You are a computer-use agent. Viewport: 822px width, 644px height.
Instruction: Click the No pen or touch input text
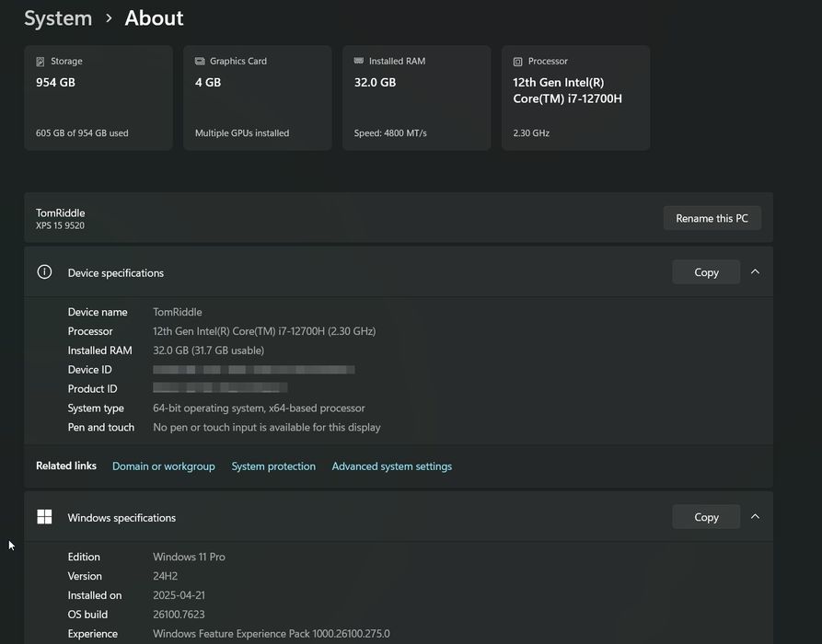coord(267,427)
